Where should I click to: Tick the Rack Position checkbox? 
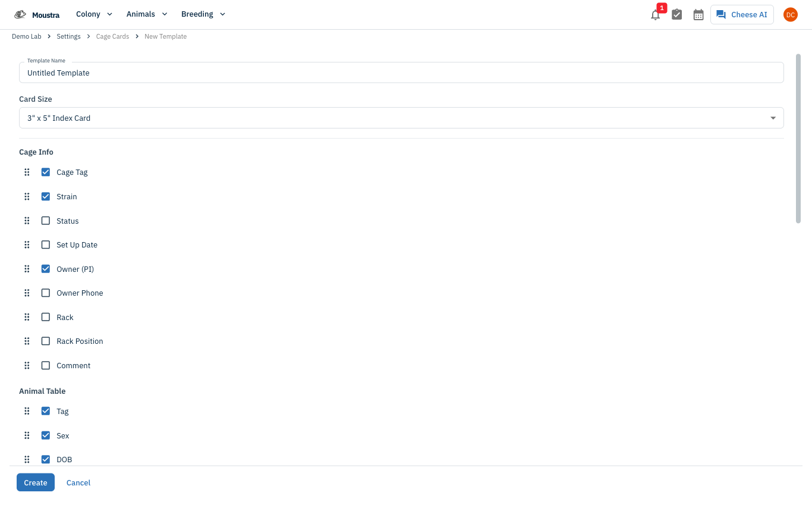click(x=46, y=341)
